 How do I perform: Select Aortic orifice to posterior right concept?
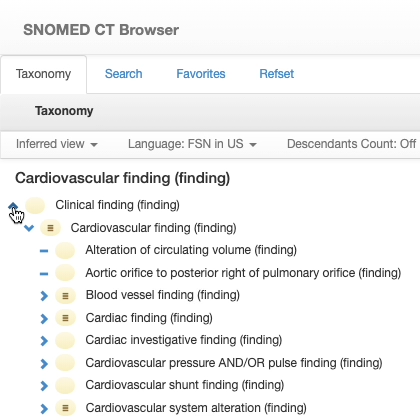243,273
